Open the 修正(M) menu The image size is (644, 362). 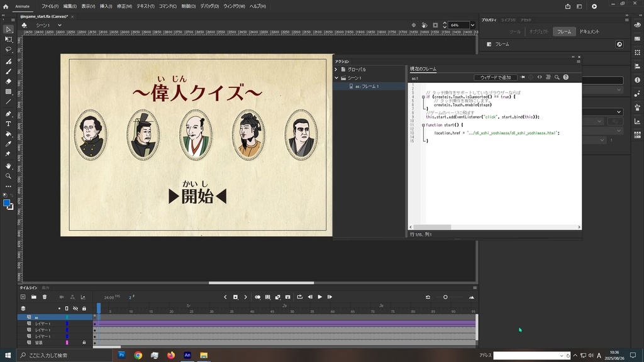coord(124,6)
